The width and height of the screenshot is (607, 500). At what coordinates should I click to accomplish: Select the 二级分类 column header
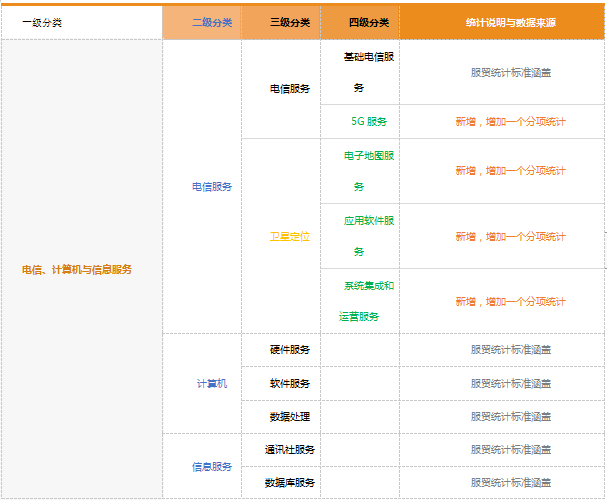click(211, 22)
